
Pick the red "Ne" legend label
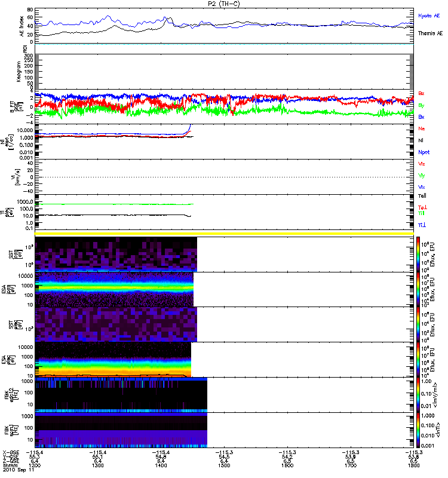coord(422,128)
